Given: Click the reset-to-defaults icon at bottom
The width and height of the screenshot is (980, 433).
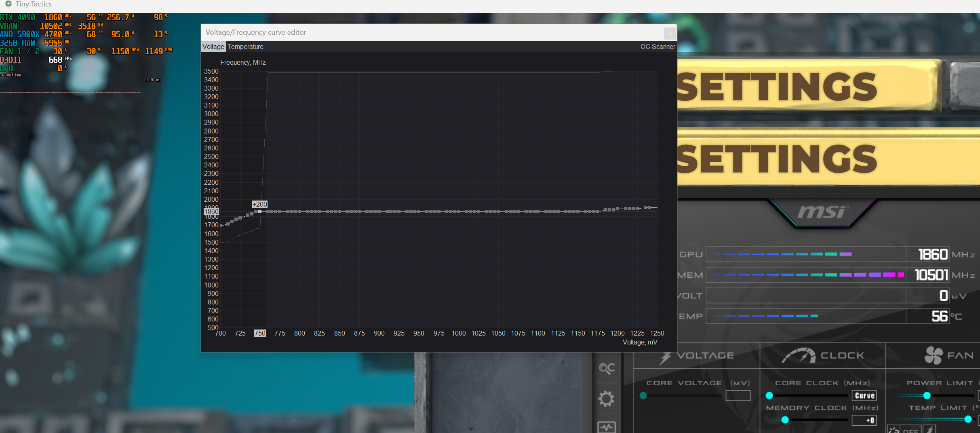Looking at the screenshot, I should [x=893, y=431].
